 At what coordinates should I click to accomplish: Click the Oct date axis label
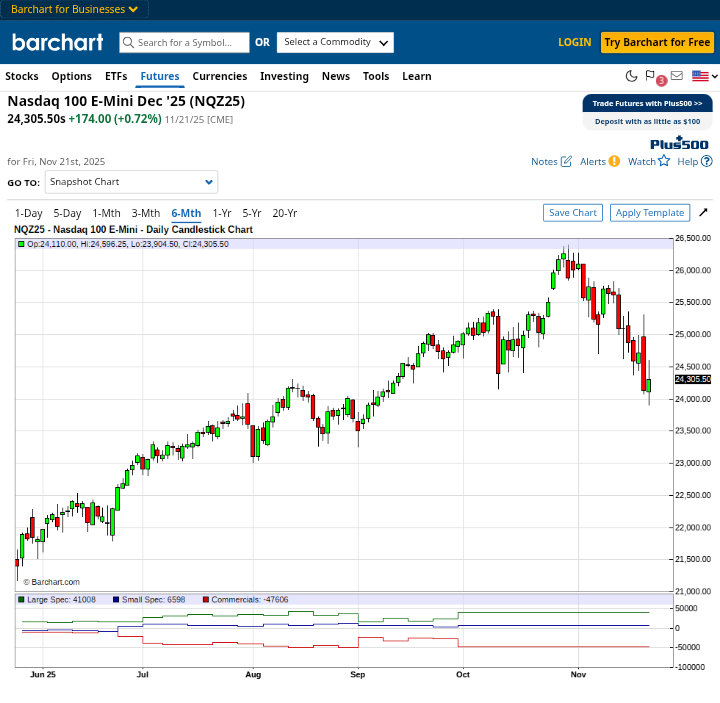point(463,674)
